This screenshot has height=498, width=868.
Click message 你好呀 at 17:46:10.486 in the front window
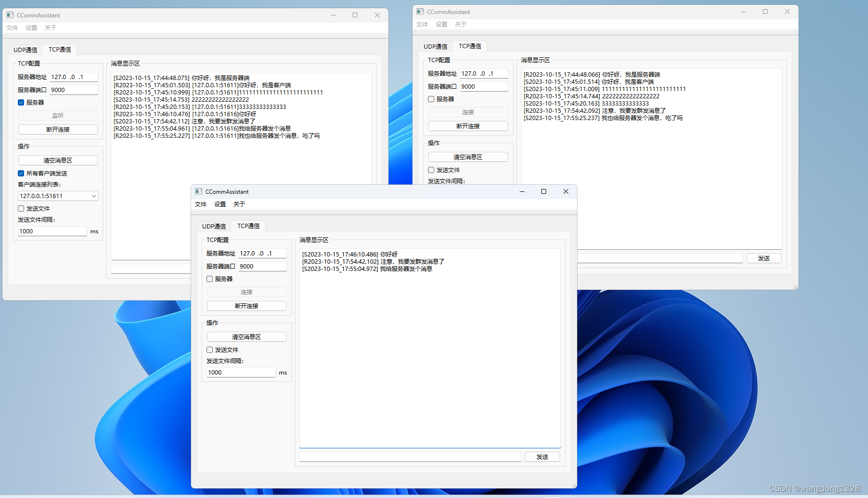(350, 254)
